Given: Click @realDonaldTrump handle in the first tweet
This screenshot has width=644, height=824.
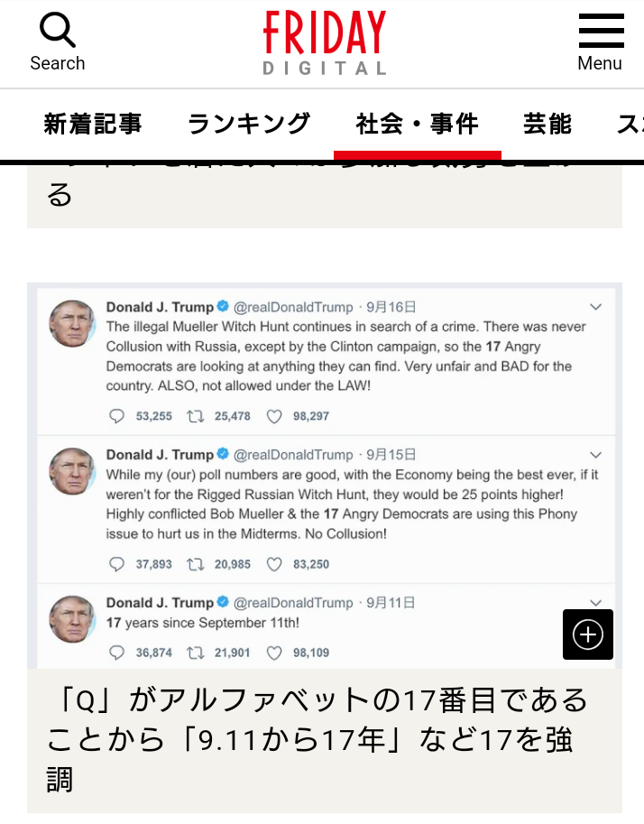Looking at the screenshot, I should (x=293, y=307).
